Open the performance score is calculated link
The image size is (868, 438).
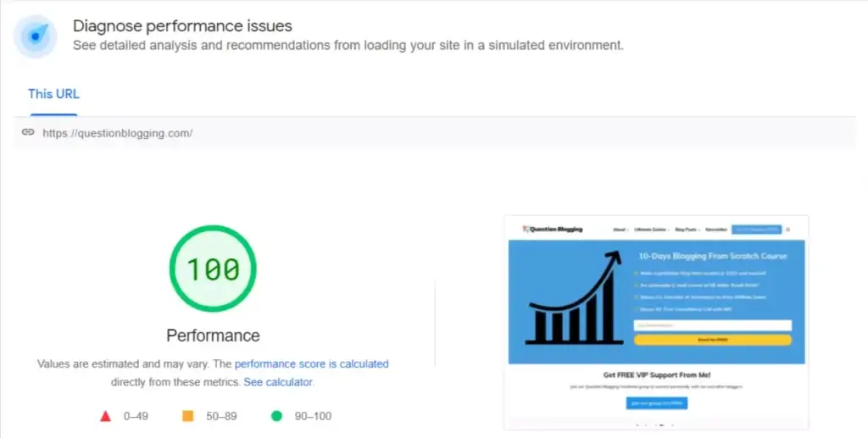pyautogui.click(x=311, y=363)
